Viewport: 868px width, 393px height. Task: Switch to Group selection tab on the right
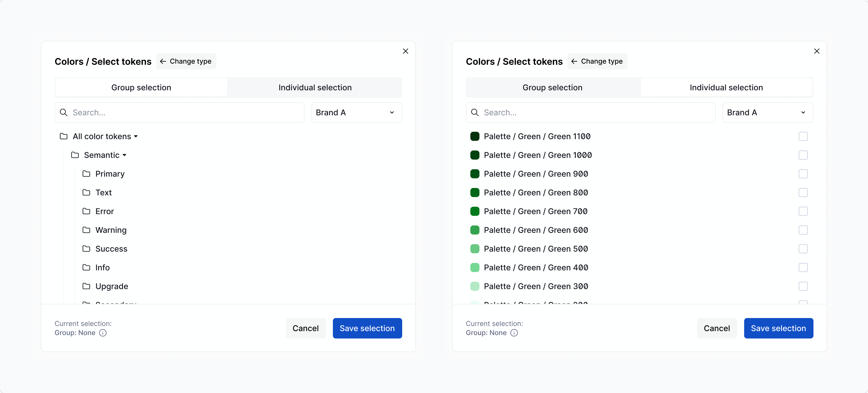point(552,87)
